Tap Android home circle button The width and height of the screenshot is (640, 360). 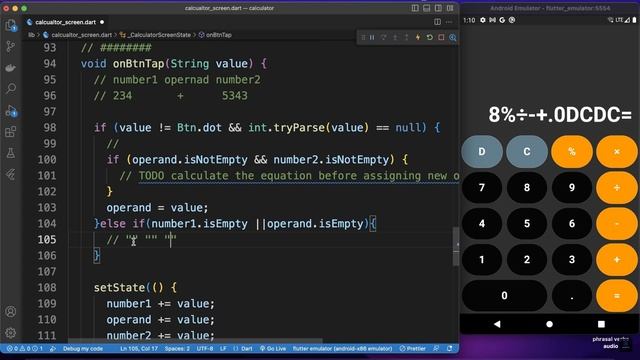point(549,324)
